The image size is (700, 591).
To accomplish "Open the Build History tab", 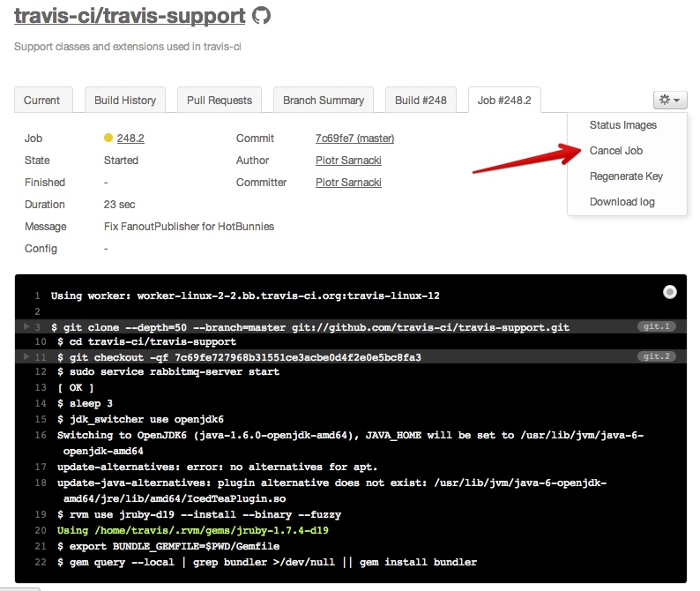I will pos(125,100).
